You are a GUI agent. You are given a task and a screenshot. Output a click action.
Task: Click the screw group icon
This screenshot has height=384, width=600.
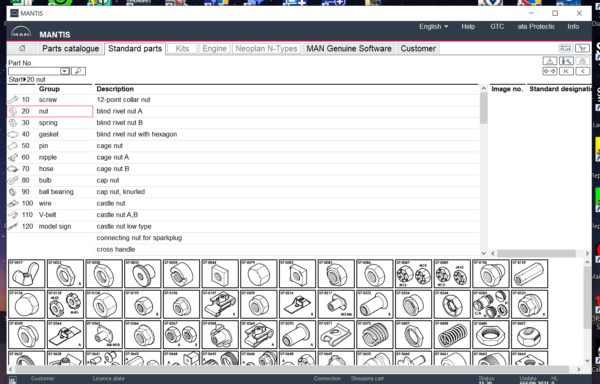tap(13, 100)
